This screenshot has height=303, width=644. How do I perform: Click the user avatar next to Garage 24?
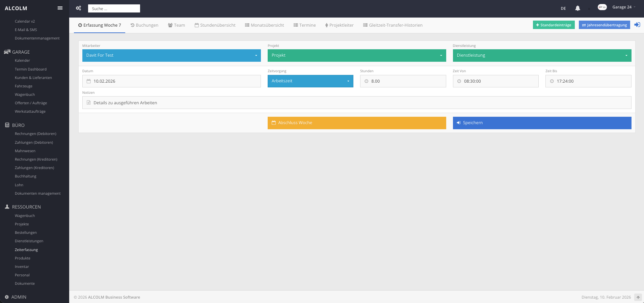tap(602, 7)
